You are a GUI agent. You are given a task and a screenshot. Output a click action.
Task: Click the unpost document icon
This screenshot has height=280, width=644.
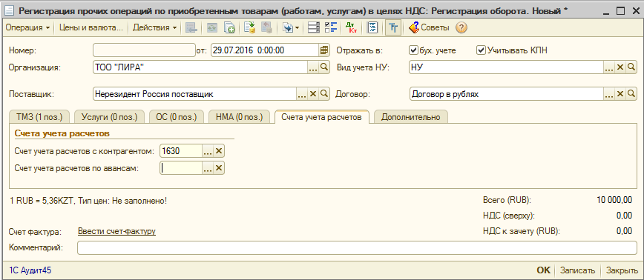click(266, 28)
